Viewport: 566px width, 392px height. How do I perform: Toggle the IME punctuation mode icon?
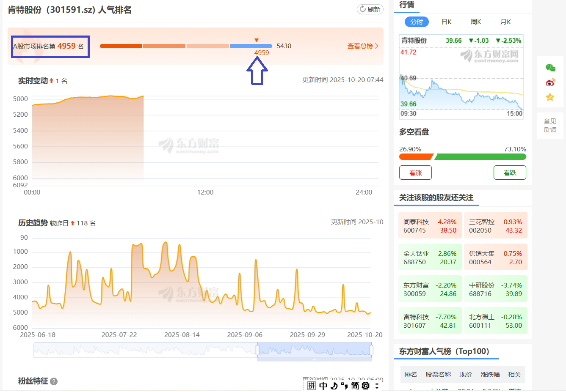(x=344, y=386)
